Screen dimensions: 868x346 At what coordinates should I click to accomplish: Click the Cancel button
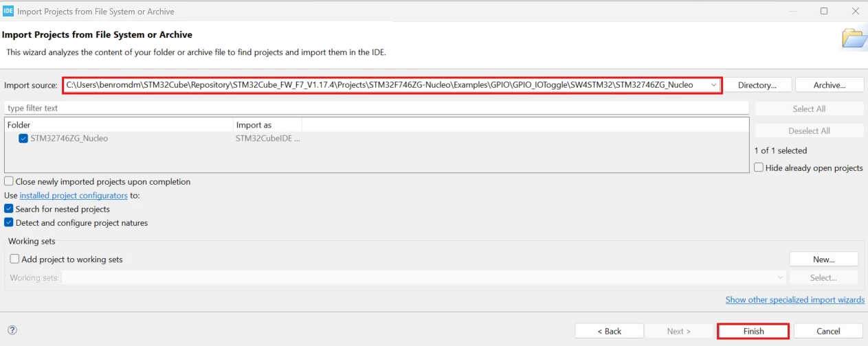pos(828,331)
